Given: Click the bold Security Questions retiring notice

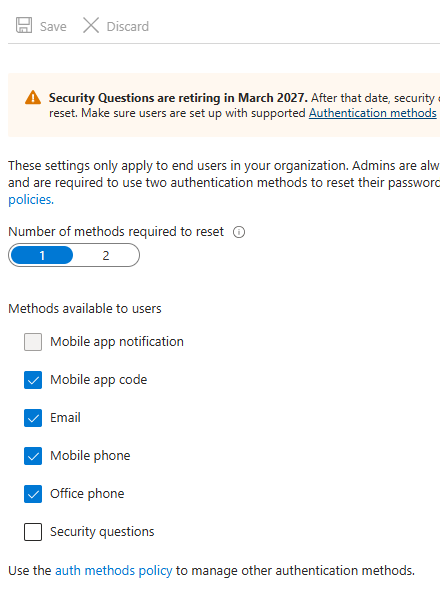Looking at the screenshot, I should tap(178, 98).
